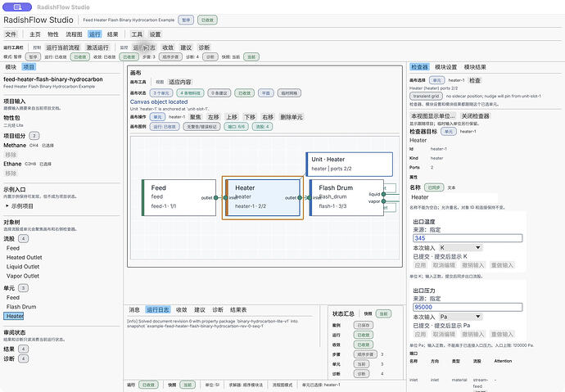The height and width of the screenshot is (392, 565).
Task: Switch to the 主页 ribbon tab
Action: (35, 34)
